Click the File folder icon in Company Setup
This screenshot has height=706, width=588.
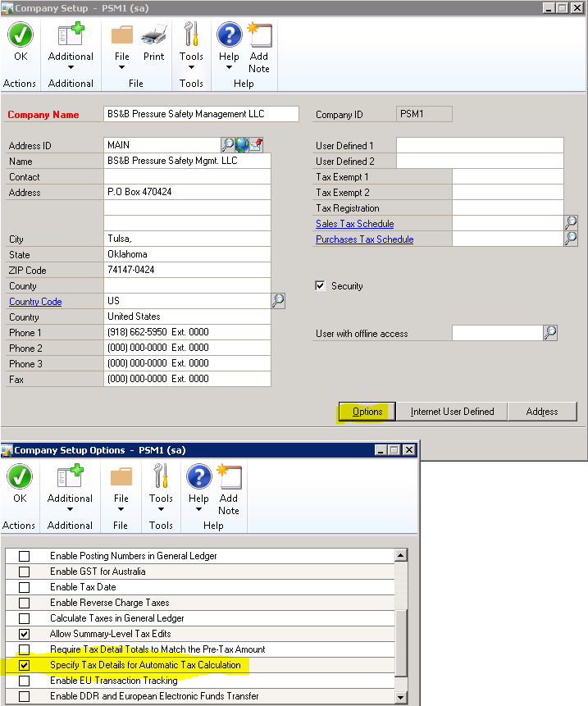122,35
